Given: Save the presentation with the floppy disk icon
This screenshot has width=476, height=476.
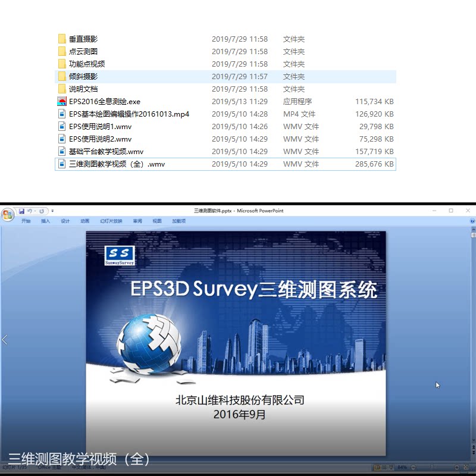Looking at the screenshot, I should click(21, 211).
